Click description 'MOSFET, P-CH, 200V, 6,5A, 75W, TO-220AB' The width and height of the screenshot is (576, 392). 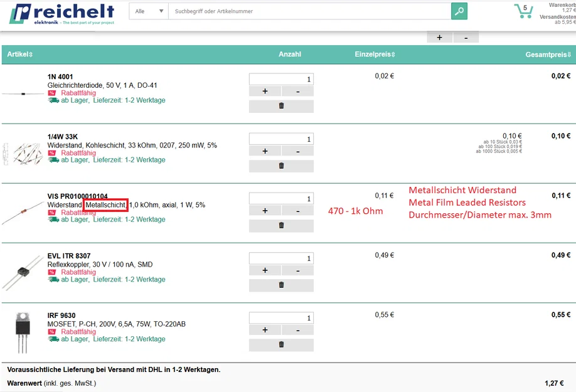tap(117, 324)
